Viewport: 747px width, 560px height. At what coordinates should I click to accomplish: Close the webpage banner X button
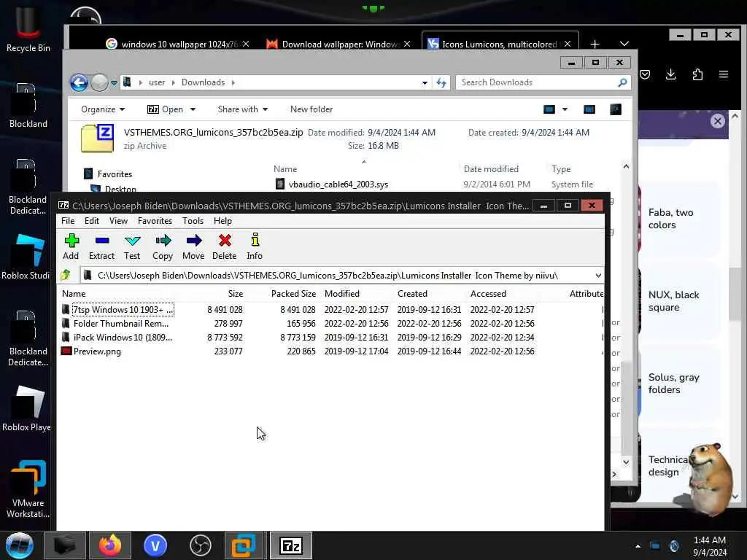[718, 121]
